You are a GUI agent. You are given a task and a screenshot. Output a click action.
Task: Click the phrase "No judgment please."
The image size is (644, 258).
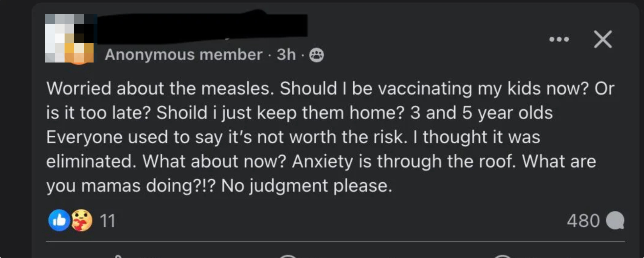[306, 186]
